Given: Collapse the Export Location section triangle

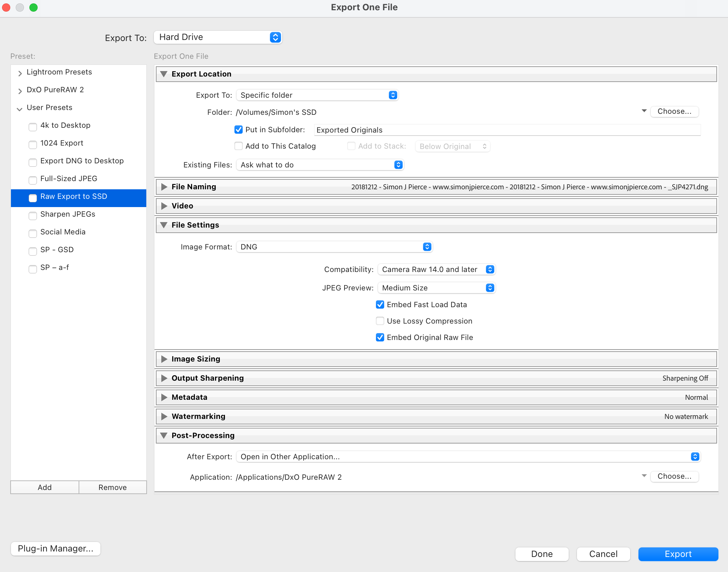Looking at the screenshot, I should click(164, 74).
